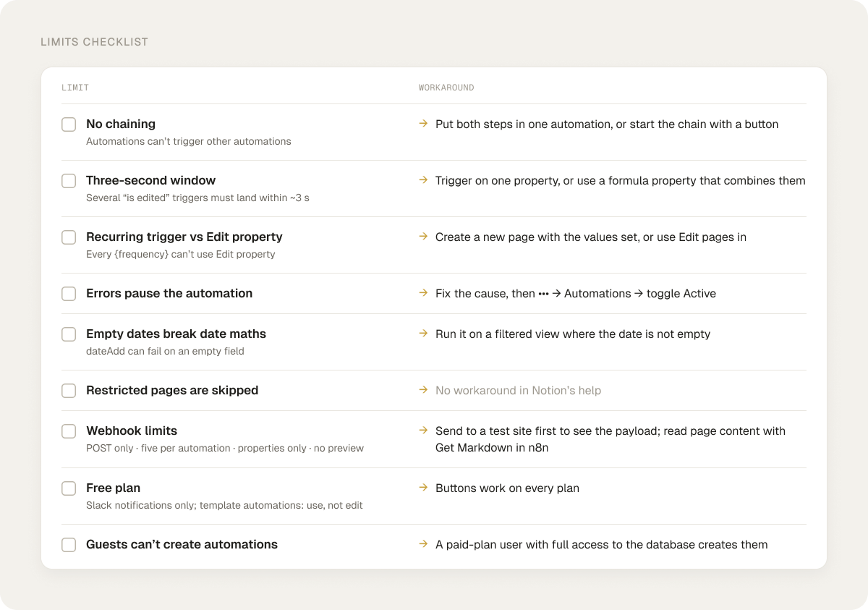Click 'Send to a test site first' workaround text
The width and height of the screenshot is (868, 610).
click(610, 439)
